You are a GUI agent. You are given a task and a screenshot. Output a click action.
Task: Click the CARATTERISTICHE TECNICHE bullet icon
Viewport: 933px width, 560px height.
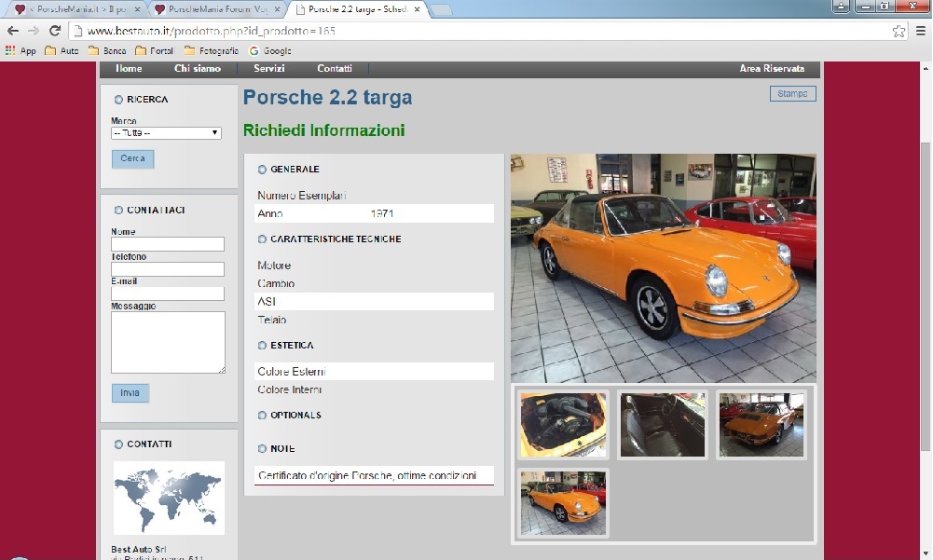click(262, 239)
